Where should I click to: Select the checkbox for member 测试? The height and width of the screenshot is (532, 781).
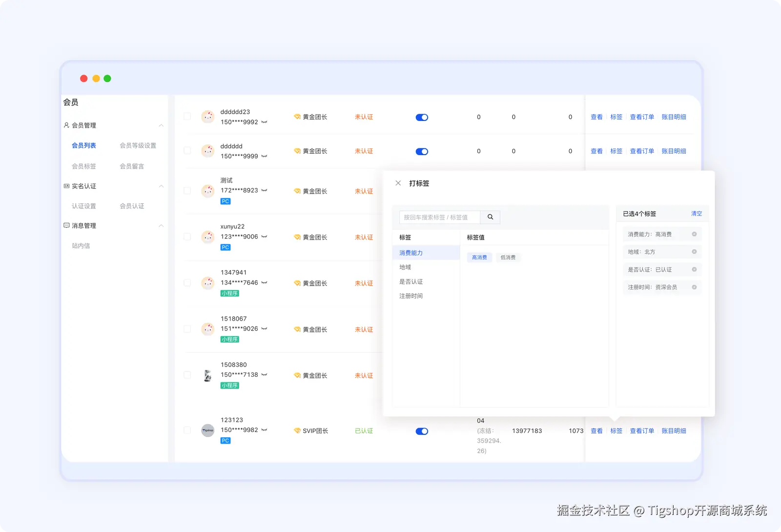click(187, 190)
